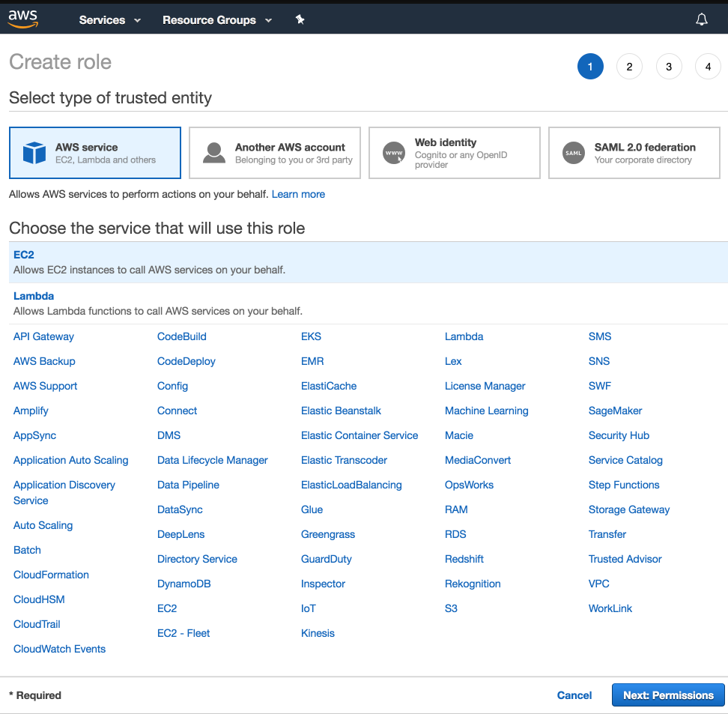The width and height of the screenshot is (728, 714).
Task: Click the SAML 2.0 federation icon
Action: (x=574, y=153)
